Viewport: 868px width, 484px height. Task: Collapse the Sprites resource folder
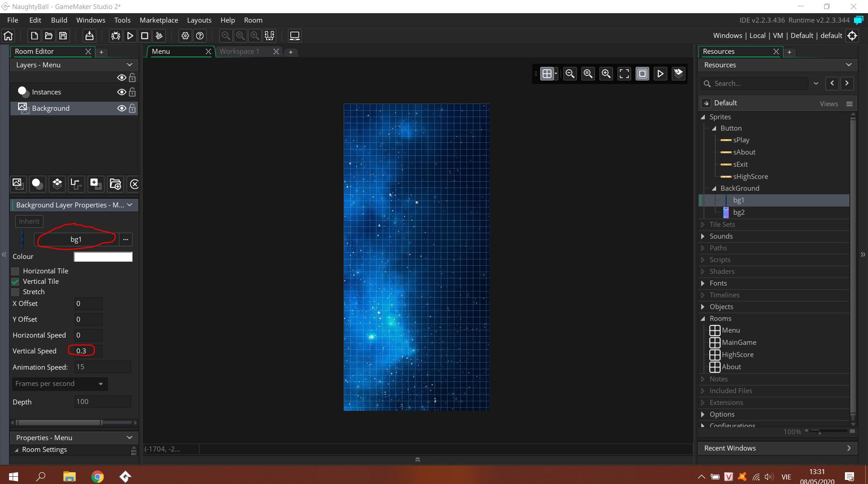(703, 117)
